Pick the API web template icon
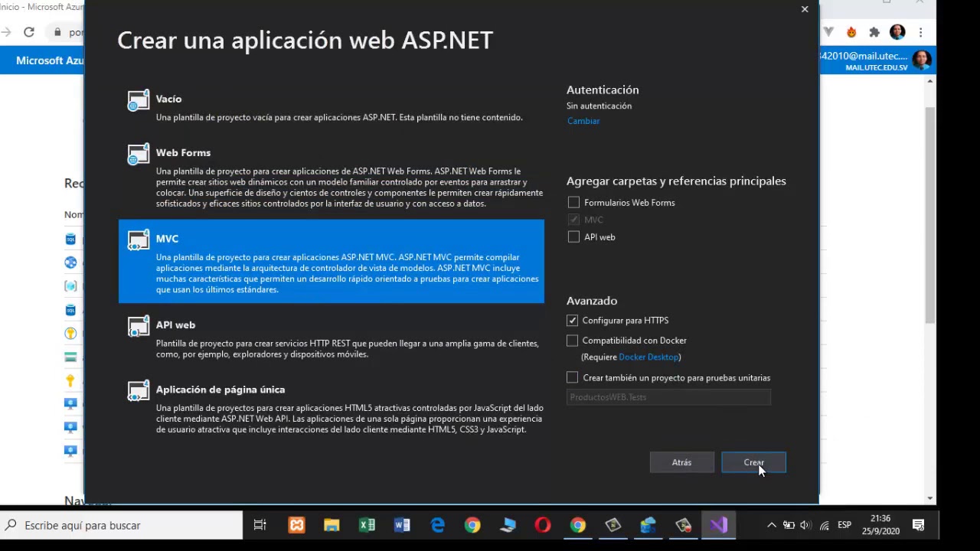The height and width of the screenshot is (551, 980). point(139,326)
